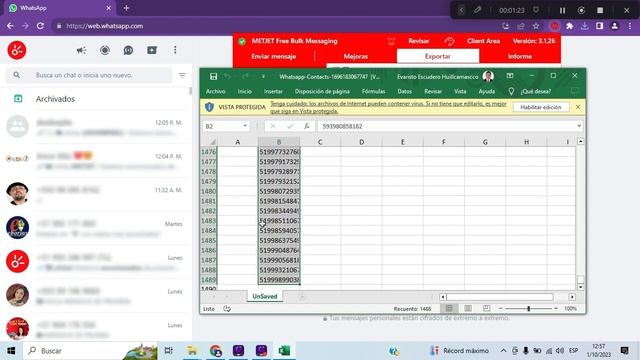Switch to Page Layout view
Viewport: 640px width, 360px height.
468,309
